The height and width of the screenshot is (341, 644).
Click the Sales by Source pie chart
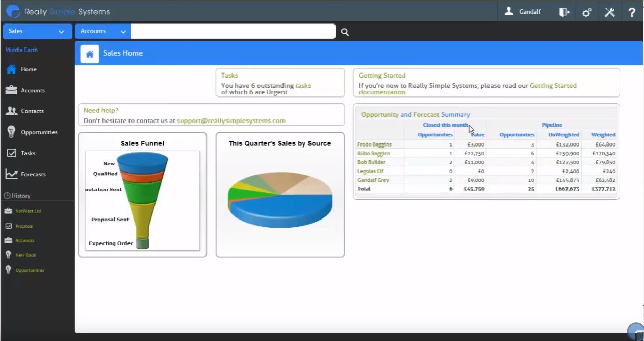[x=280, y=201]
